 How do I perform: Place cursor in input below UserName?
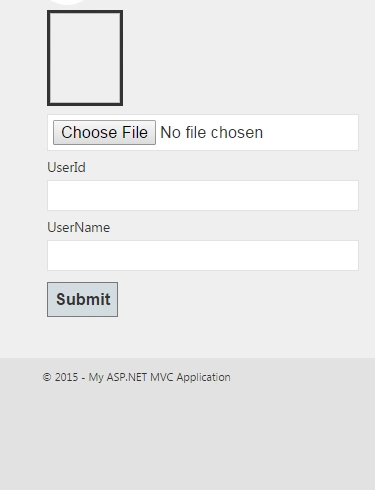203,255
